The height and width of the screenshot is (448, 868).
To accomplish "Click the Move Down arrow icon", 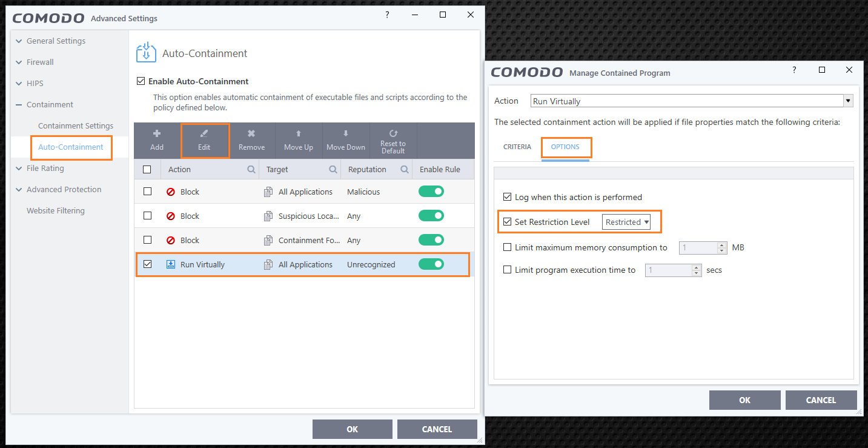I will tap(346, 133).
